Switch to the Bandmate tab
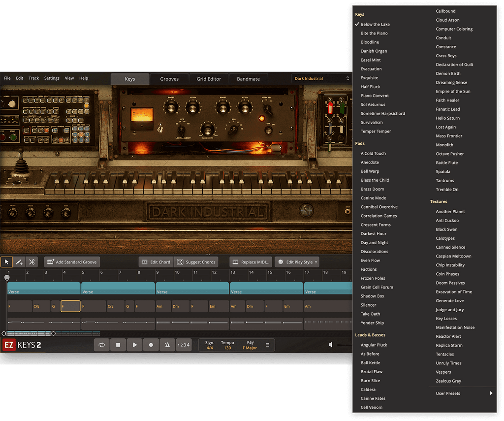The height and width of the screenshot is (421, 504). (x=249, y=79)
